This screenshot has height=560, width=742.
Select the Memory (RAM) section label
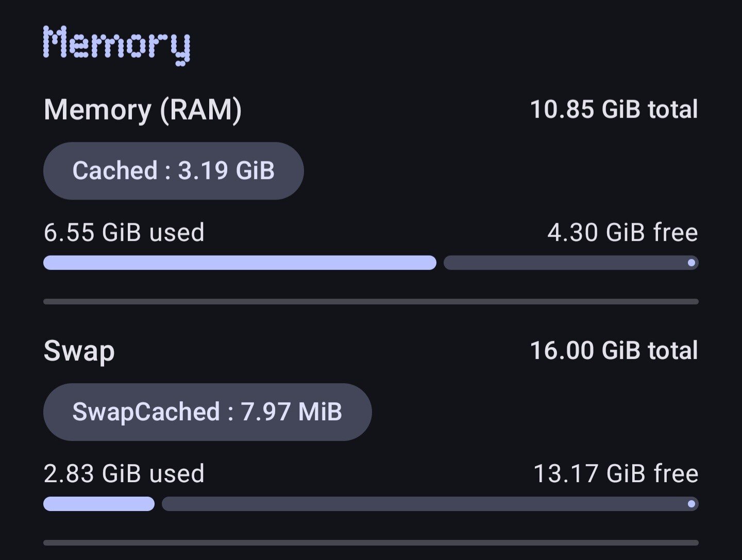tap(143, 110)
